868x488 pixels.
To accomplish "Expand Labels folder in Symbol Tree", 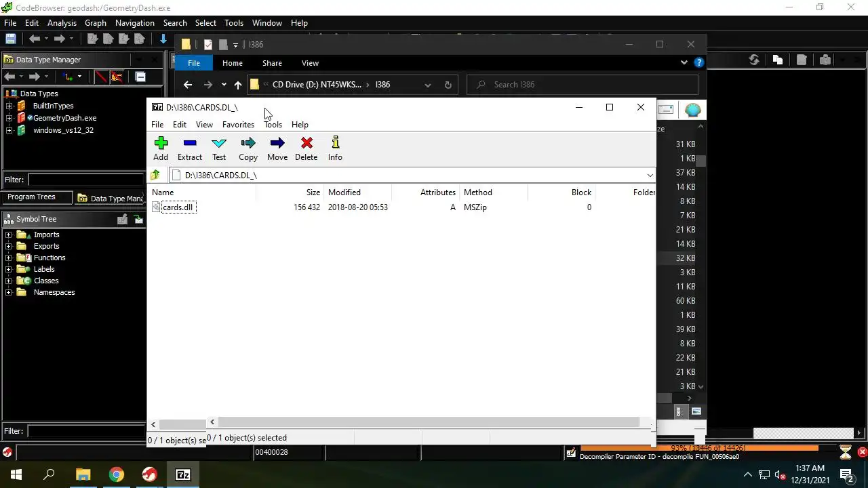I will point(9,269).
